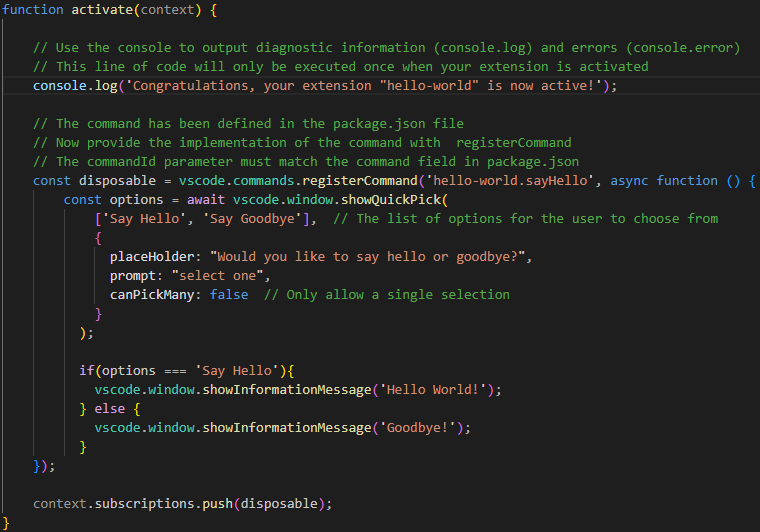Viewport: 760px width, 532px height.
Task: Click the 'canPickMany' property name
Action: (x=152, y=295)
